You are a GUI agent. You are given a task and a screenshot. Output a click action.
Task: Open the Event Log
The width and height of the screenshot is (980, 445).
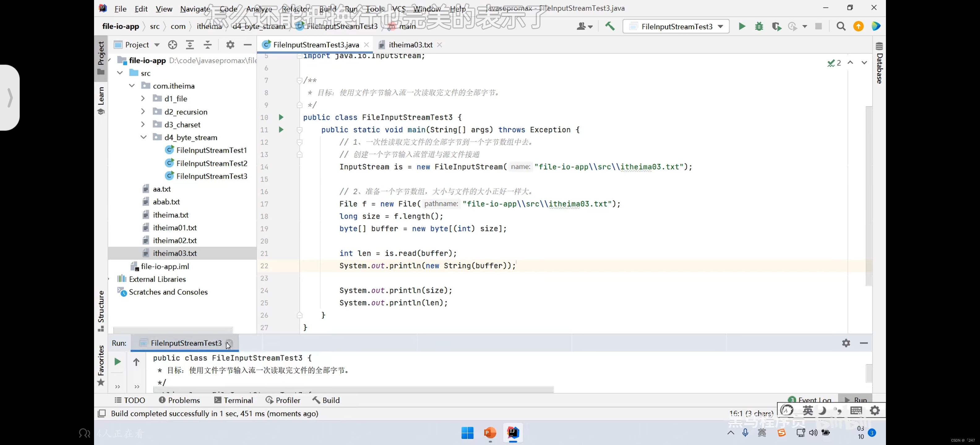coord(810,400)
